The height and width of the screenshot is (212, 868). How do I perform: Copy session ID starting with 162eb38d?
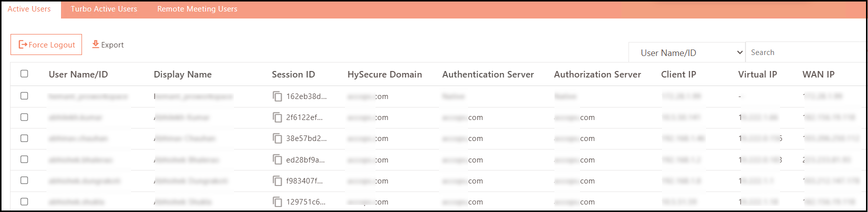pos(277,96)
